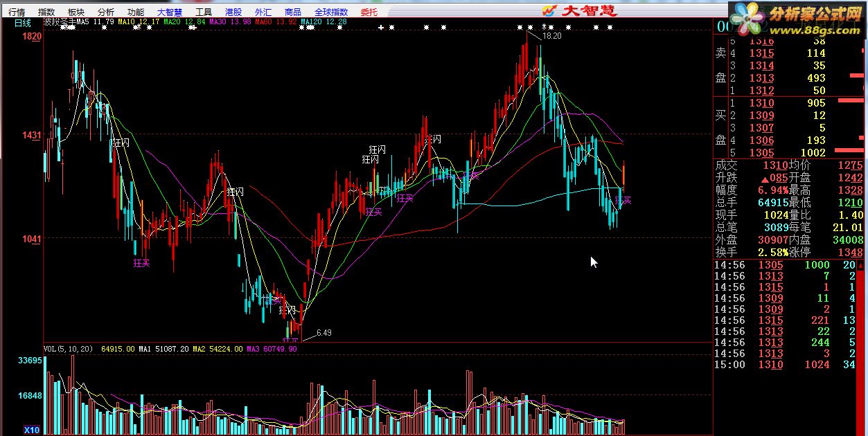The height and width of the screenshot is (436, 868).
Task: Select the MA5 11.79 indicator value
Action: [x=96, y=22]
